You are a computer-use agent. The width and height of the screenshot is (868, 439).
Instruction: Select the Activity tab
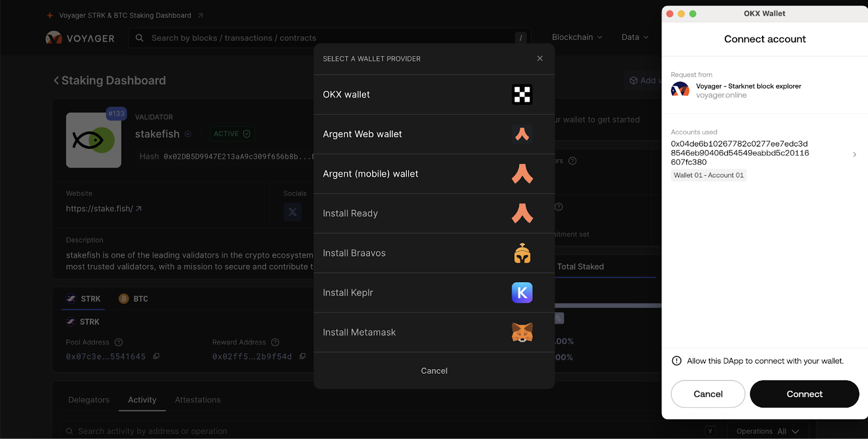pyautogui.click(x=142, y=400)
